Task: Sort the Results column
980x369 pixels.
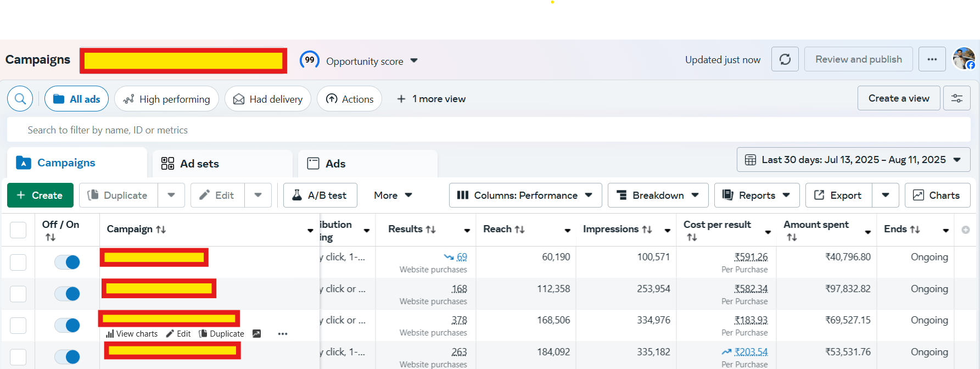Action: (431, 230)
